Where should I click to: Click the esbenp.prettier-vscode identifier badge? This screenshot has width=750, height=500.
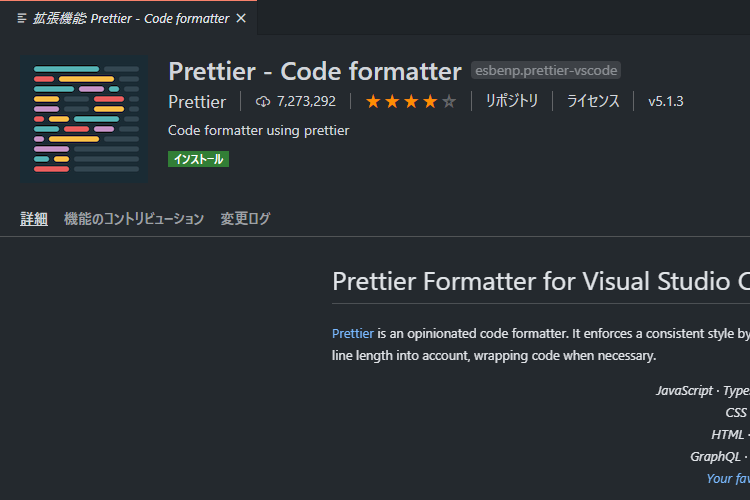[x=546, y=70]
